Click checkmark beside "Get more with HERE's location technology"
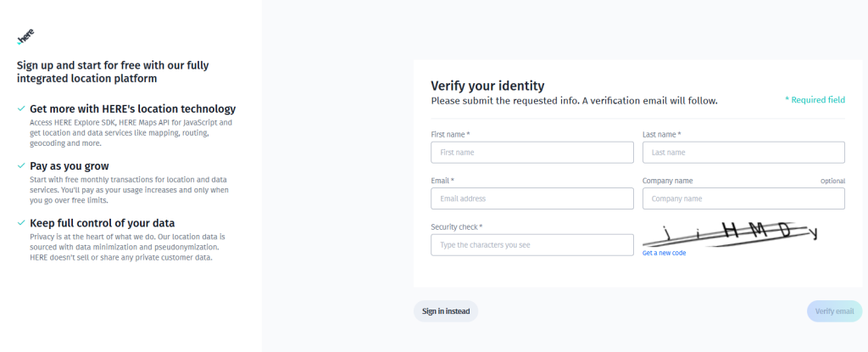This screenshot has height=352, width=868. point(20,109)
